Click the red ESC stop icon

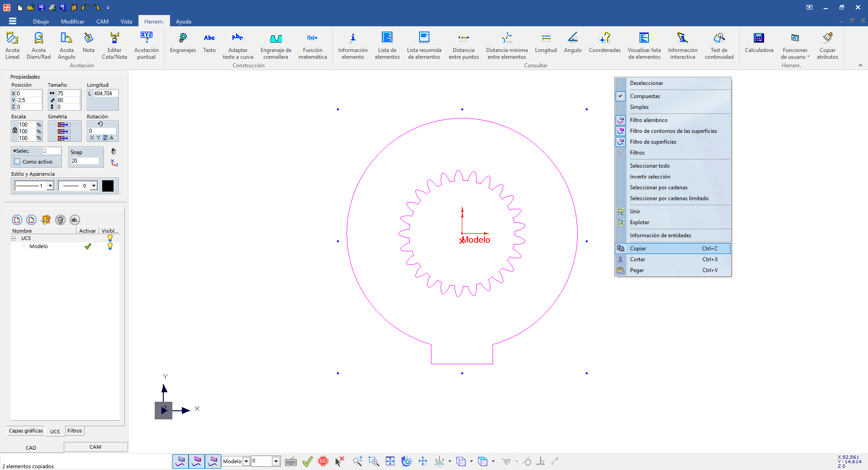(x=323, y=461)
